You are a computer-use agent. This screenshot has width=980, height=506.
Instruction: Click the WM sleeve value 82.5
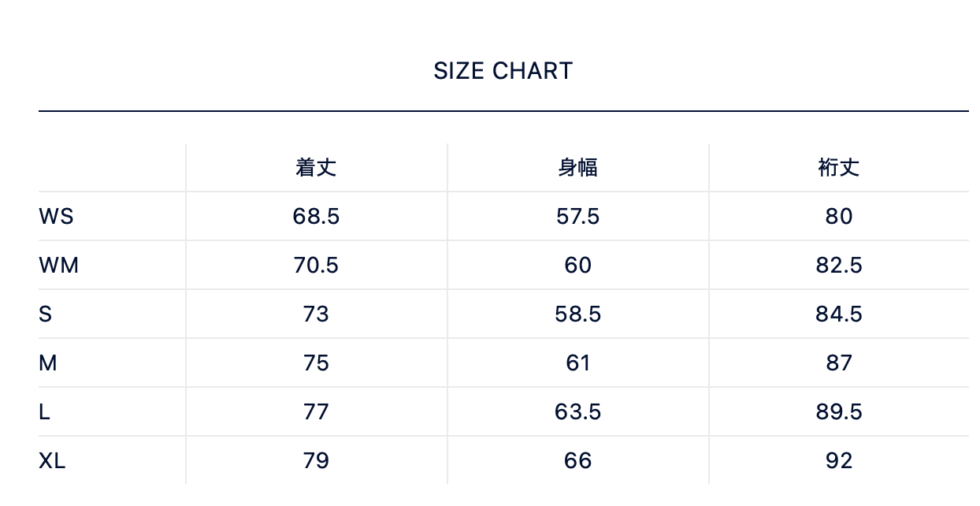(x=838, y=265)
